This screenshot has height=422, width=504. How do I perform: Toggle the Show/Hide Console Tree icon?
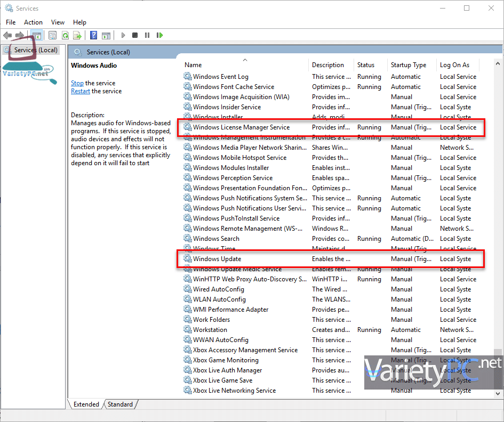[37, 35]
